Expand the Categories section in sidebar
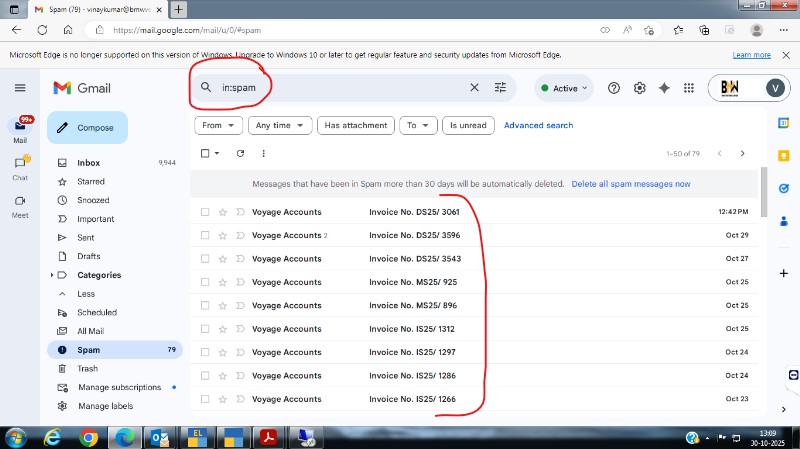 52,275
